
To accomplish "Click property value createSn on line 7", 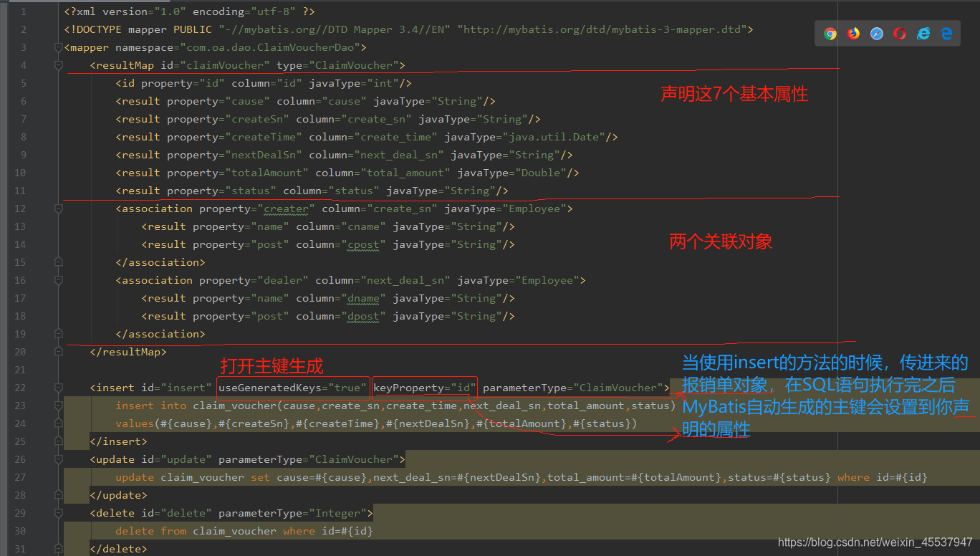I will click(257, 119).
